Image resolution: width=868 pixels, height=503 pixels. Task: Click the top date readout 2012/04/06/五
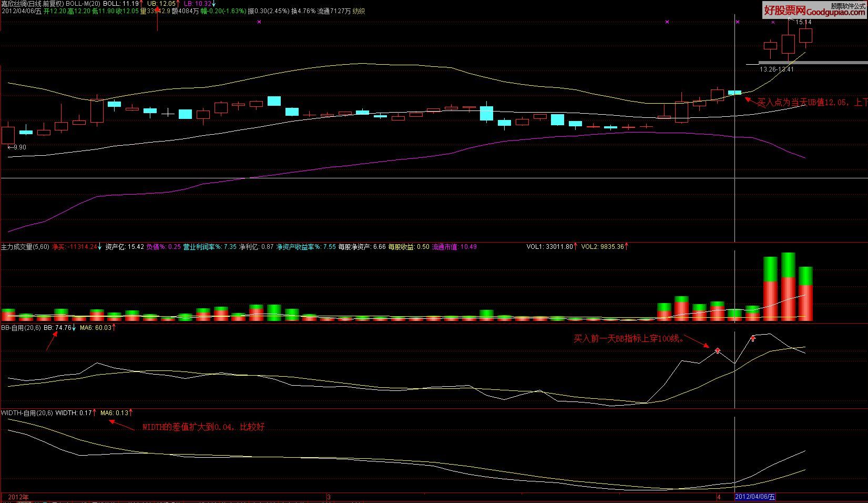tap(21, 11)
